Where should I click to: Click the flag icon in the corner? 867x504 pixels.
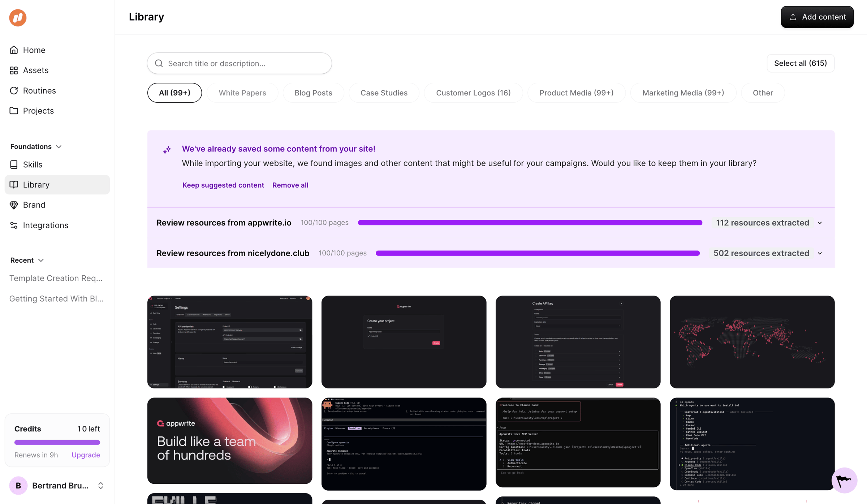844,480
